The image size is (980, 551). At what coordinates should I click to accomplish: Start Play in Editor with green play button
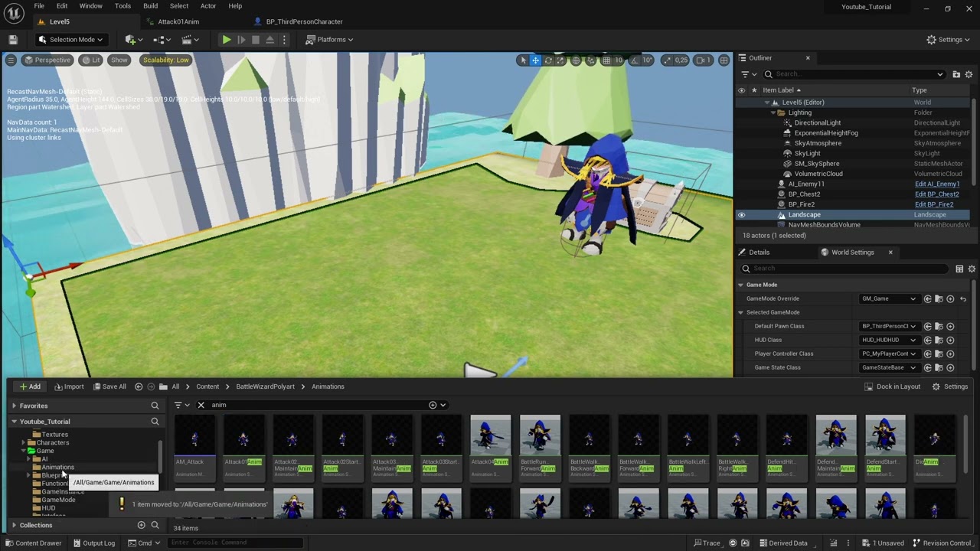(x=227, y=40)
